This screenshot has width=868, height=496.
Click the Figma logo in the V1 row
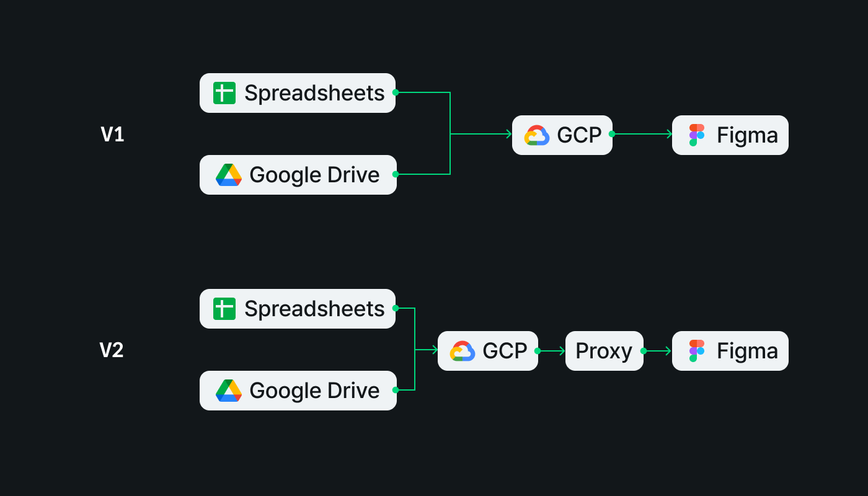[x=697, y=135]
